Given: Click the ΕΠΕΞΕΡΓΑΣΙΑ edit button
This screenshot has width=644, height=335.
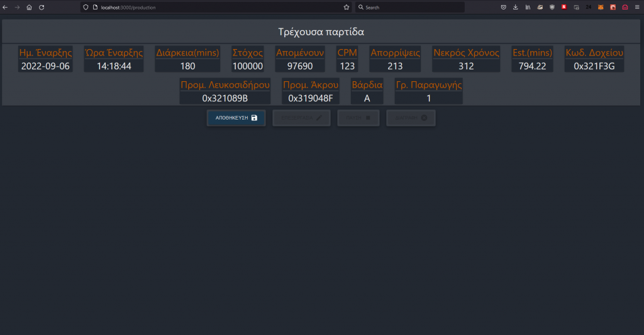Looking at the screenshot, I should coord(301,118).
